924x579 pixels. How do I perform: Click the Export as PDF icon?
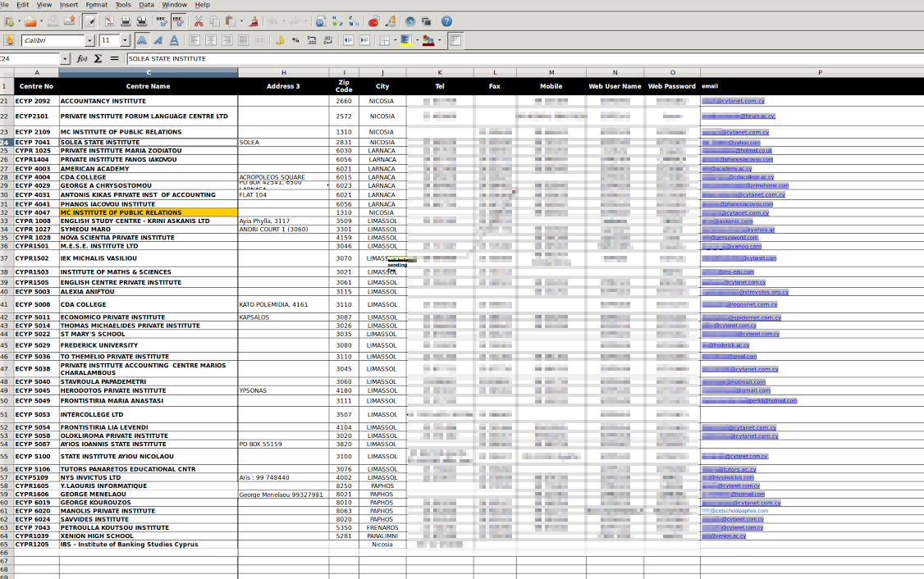109,21
